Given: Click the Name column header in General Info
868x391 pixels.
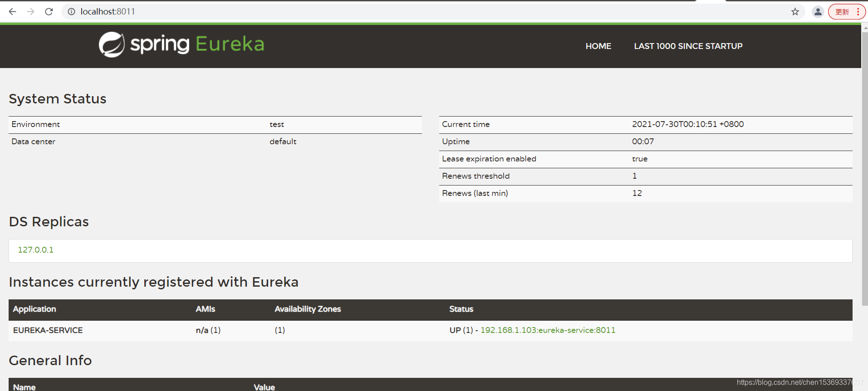Looking at the screenshot, I should point(24,387).
